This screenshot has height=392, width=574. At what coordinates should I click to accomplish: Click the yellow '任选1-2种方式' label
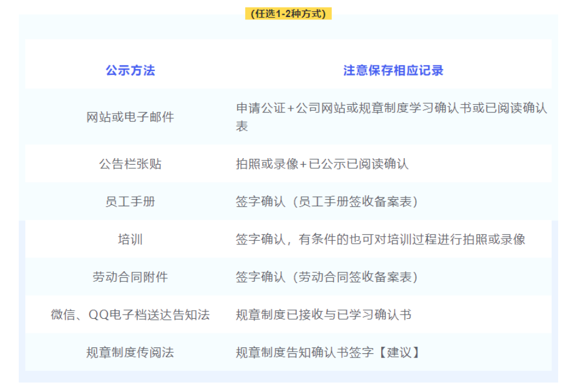tap(288, 14)
